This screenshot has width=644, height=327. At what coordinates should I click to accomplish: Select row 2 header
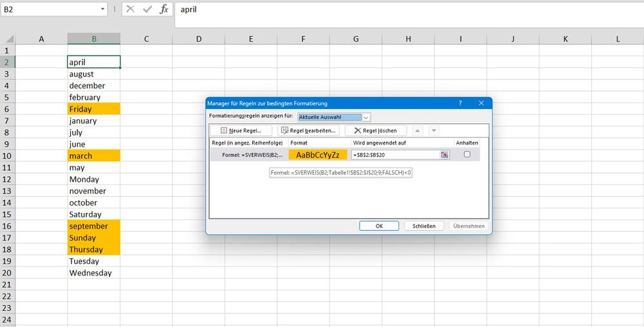(x=7, y=62)
